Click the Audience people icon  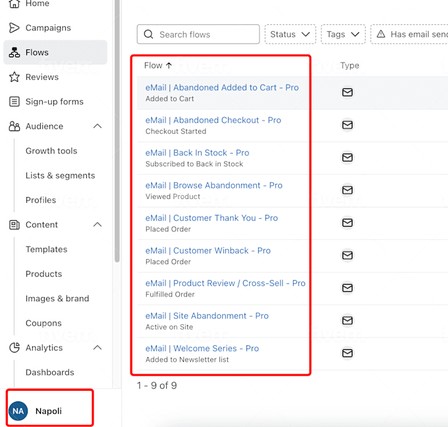point(14,126)
